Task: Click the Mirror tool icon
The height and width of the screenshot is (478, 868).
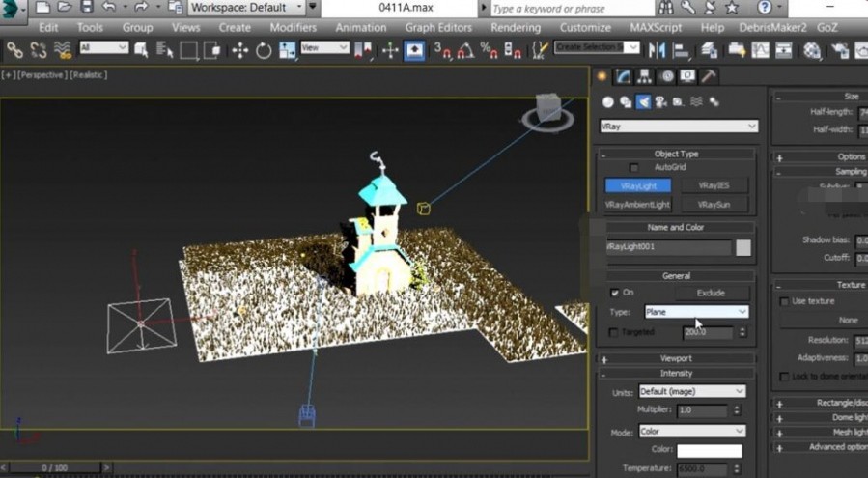Action: (x=657, y=50)
